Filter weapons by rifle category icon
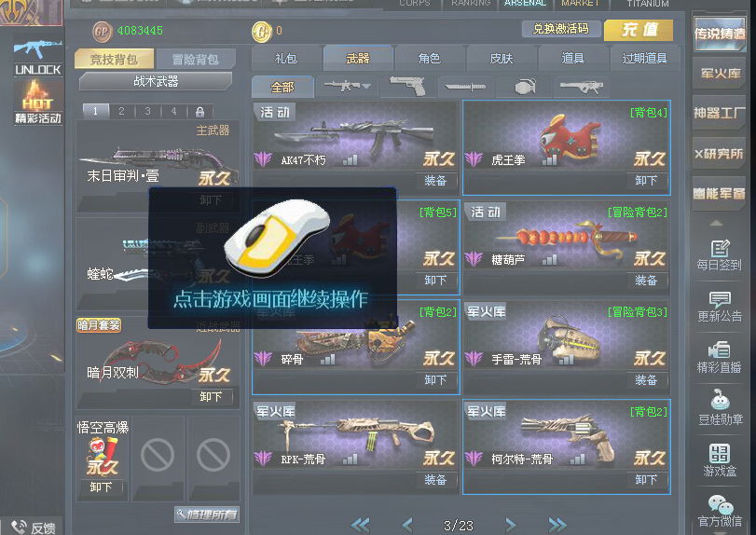 [x=348, y=87]
